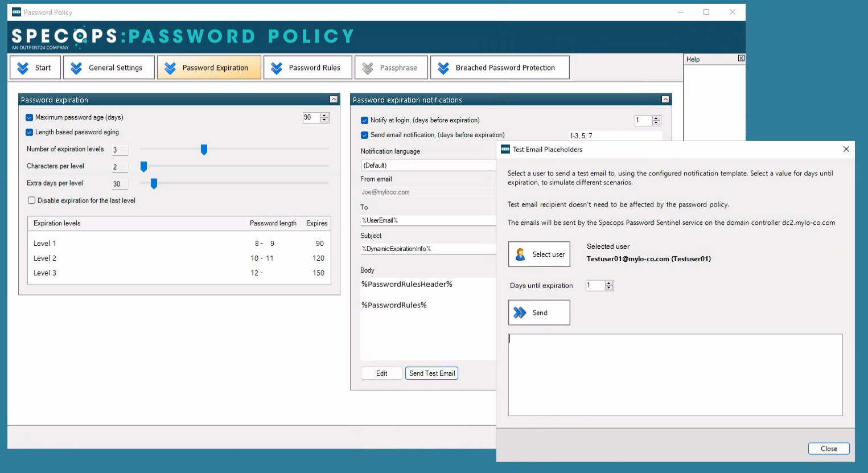868x473 pixels.
Task: Open the Notification language dropdown
Action: click(x=429, y=166)
